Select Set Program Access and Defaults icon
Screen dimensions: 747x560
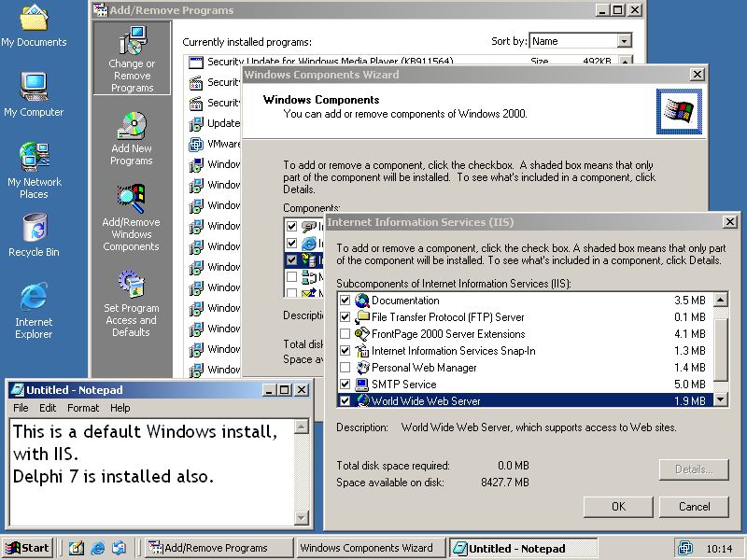(131, 304)
